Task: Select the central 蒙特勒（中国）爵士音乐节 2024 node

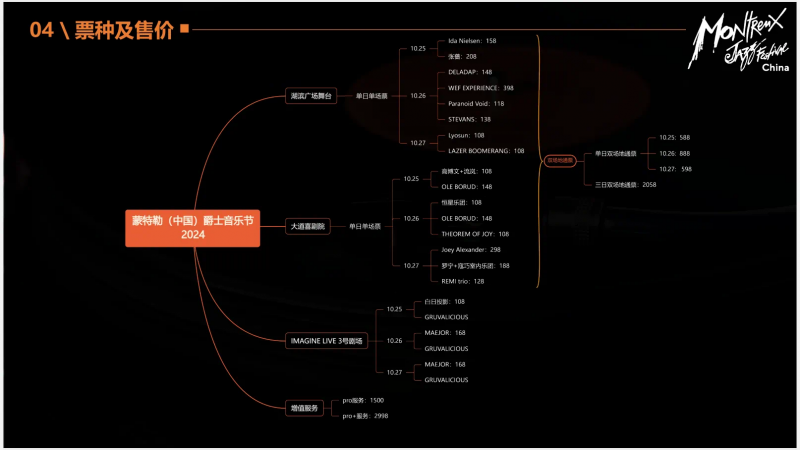Action: [x=192, y=228]
